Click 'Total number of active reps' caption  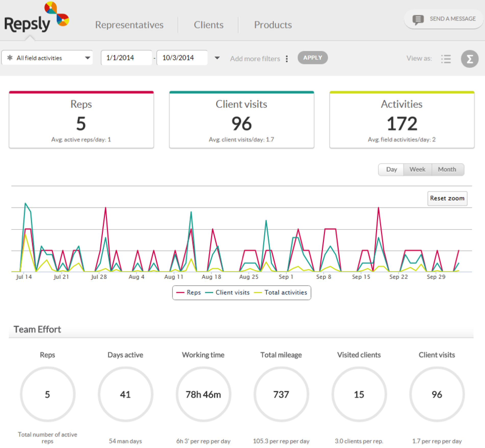point(47,438)
